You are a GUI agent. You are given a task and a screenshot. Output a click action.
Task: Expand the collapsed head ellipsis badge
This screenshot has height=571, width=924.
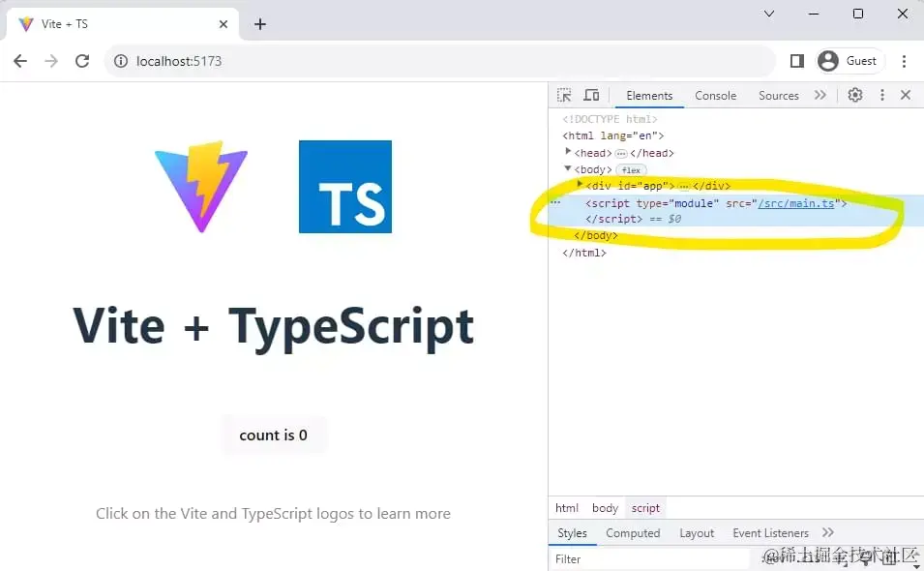(x=620, y=153)
